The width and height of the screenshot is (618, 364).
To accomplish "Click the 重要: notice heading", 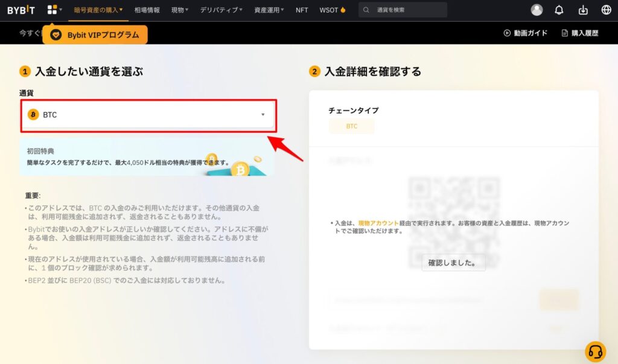I will pyautogui.click(x=33, y=195).
